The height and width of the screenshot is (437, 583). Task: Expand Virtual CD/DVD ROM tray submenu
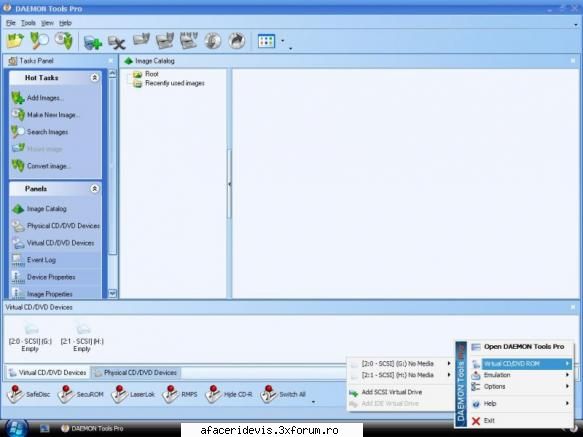pos(520,363)
